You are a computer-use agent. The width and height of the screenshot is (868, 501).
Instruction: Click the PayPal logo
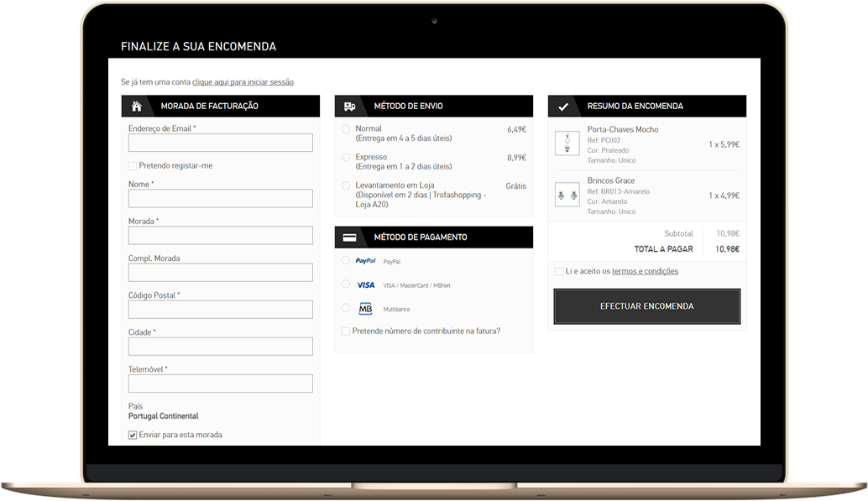point(365,262)
